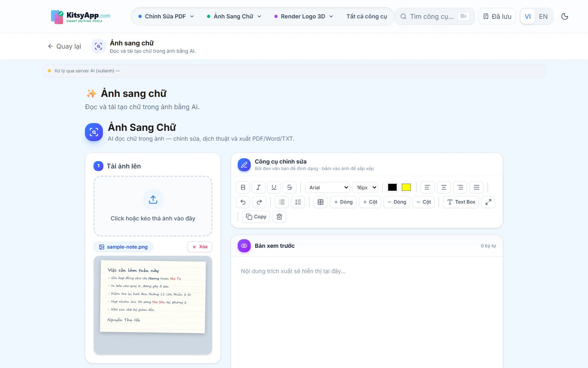Copy the extracted text
The image size is (588, 368).
click(x=256, y=217)
